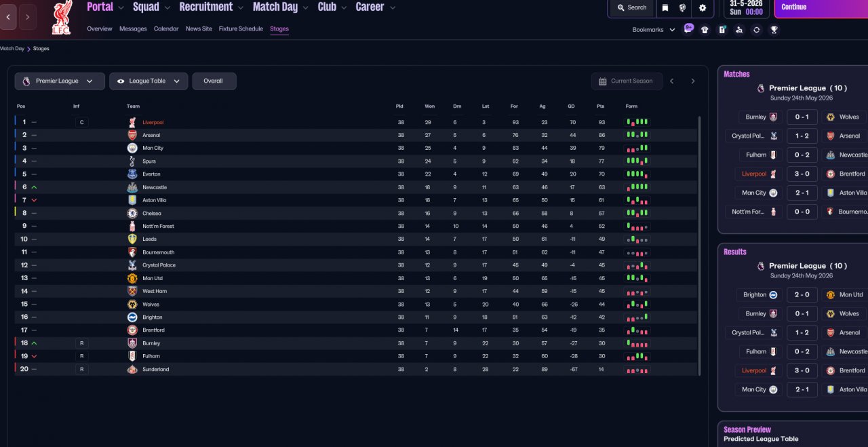Switch to the Fixture Schedule tab
Image resolution: width=868 pixels, height=447 pixels.
click(241, 28)
